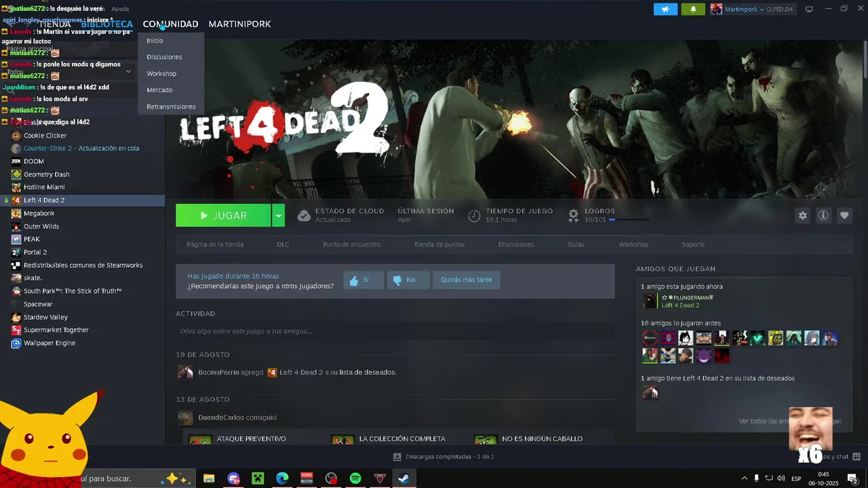This screenshot has width=868, height=488.
Task: Open PLUNGERMAN friend avatar
Action: [650, 302]
